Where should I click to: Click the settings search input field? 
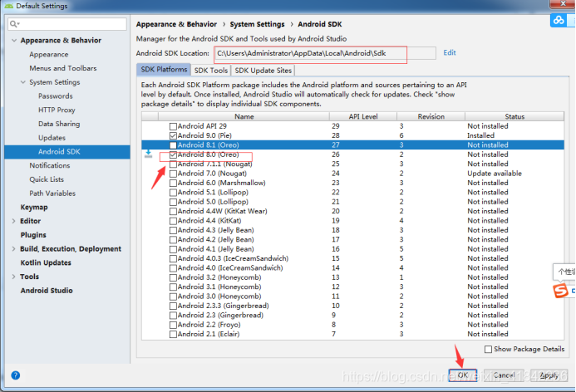click(x=67, y=24)
